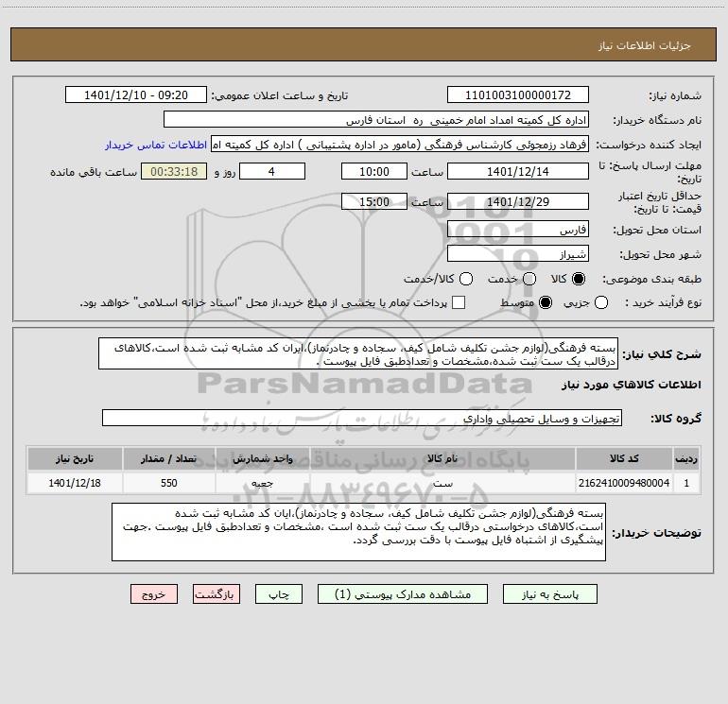The height and width of the screenshot is (704, 728).
Task: Select the کالا radio button
Action: 579,279
